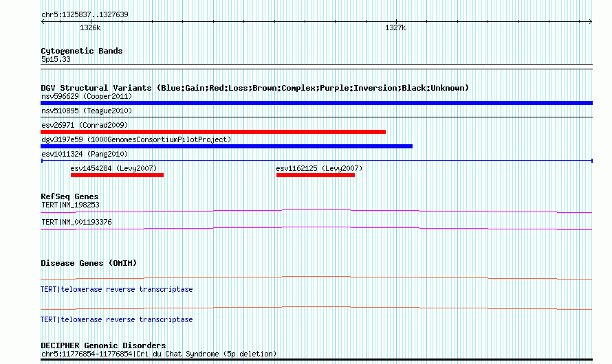
Task: Select the DGV Structural Variants track title
Action: (x=255, y=88)
